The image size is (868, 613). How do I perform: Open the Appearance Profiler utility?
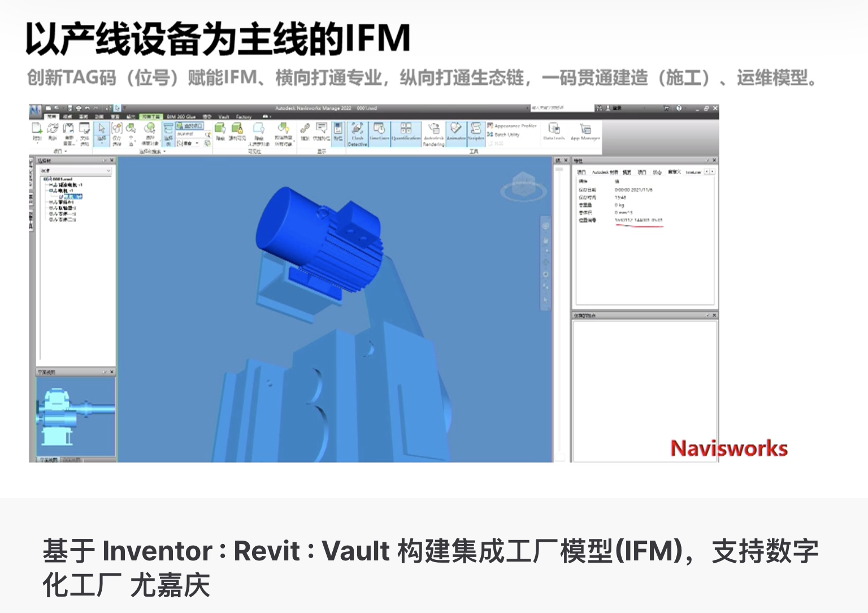(x=515, y=126)
